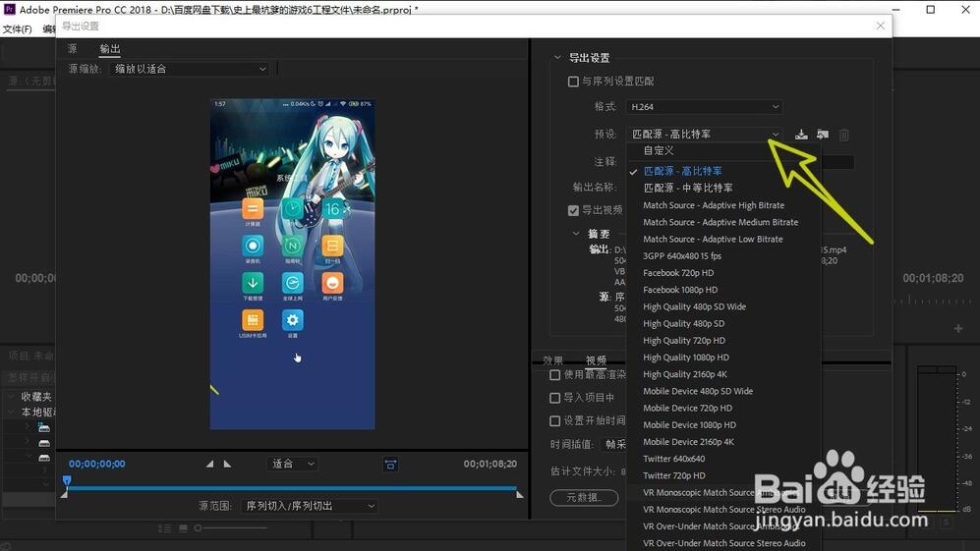Select the YouTube-style preset High Quality 1080p HD

[686, 358]
